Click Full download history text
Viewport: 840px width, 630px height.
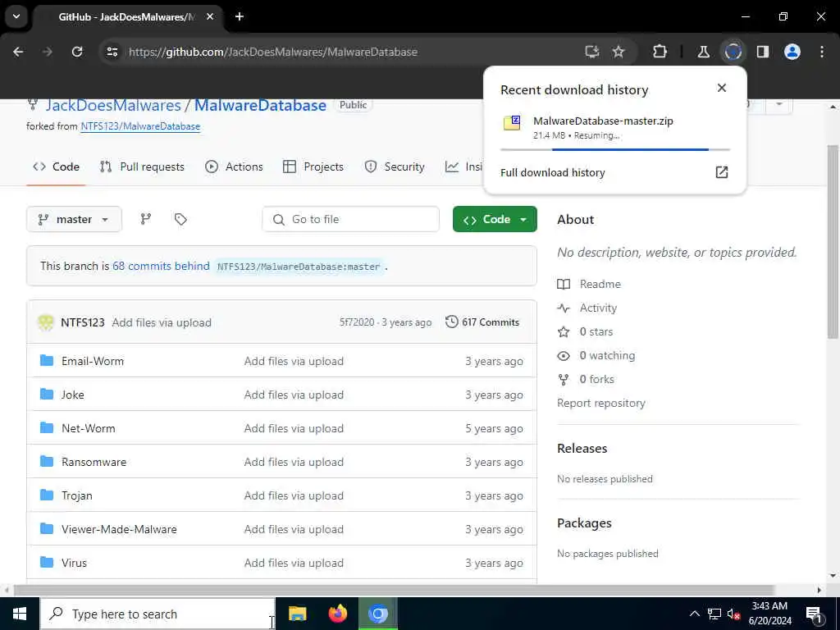(553, 172)
